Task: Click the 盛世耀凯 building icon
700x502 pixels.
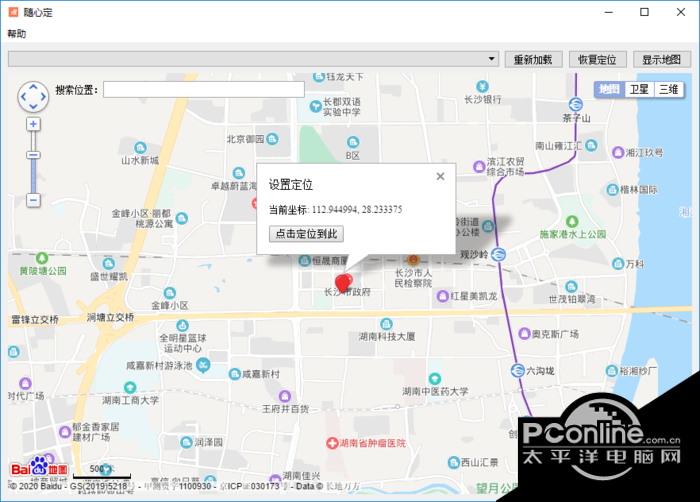Action: point(108,264)
